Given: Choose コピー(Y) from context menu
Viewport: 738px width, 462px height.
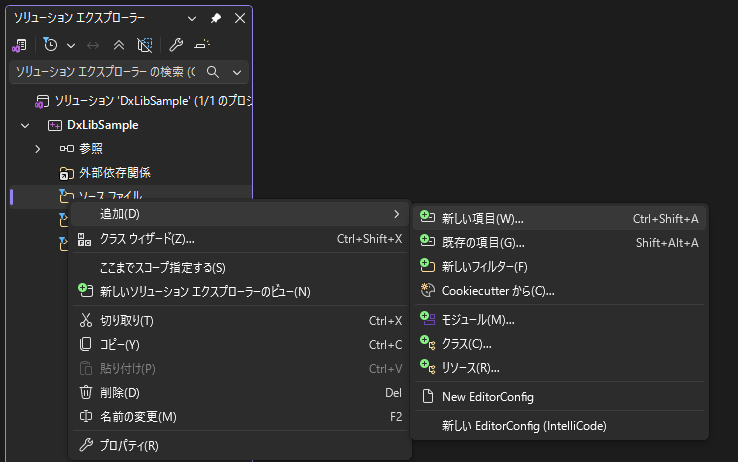Looking at the screenshot, I should [x=240, y=345].
